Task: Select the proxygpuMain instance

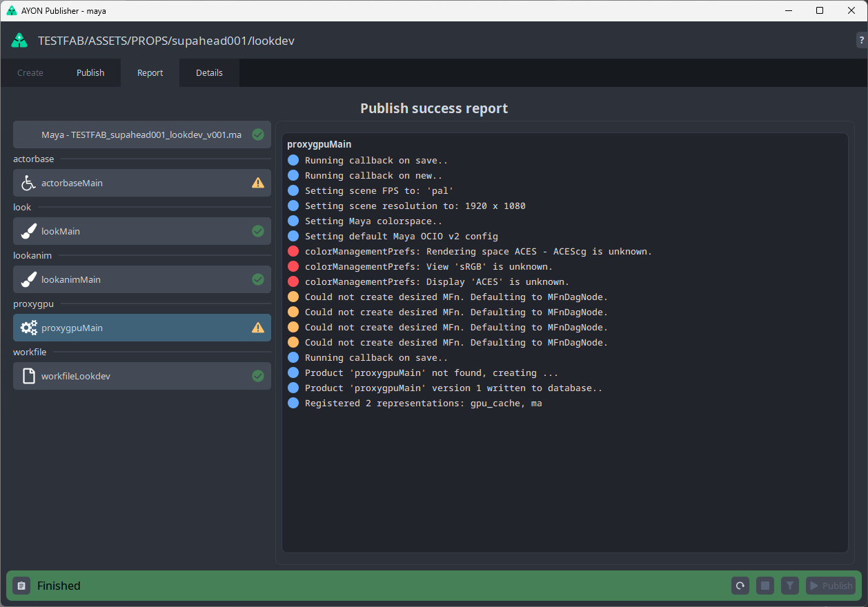Action: [142, 328]
